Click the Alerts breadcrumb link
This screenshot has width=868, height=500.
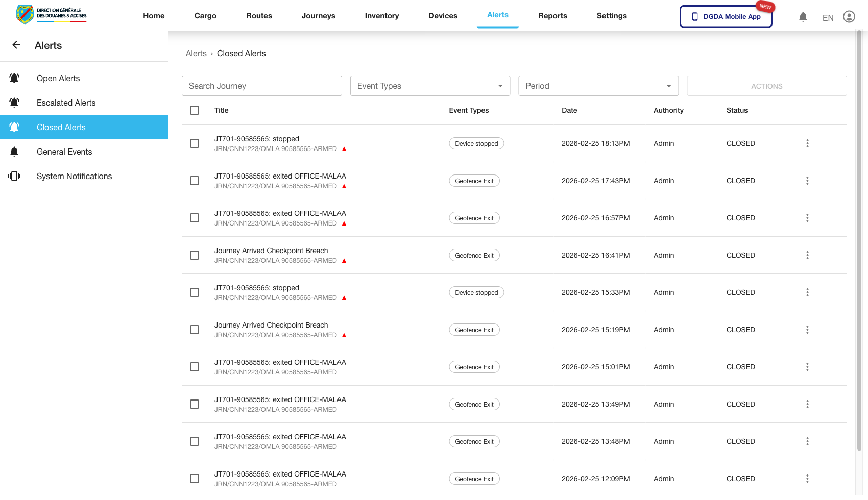coord(196,53)
